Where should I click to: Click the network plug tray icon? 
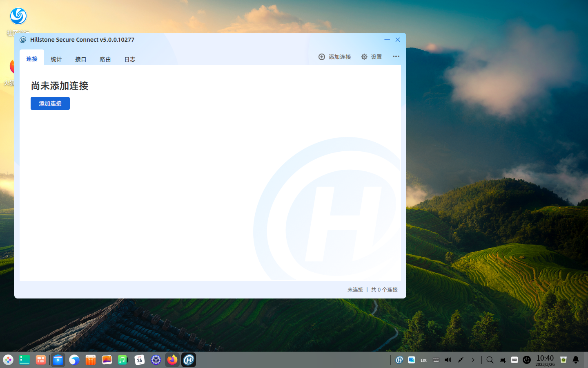(461, 360)
